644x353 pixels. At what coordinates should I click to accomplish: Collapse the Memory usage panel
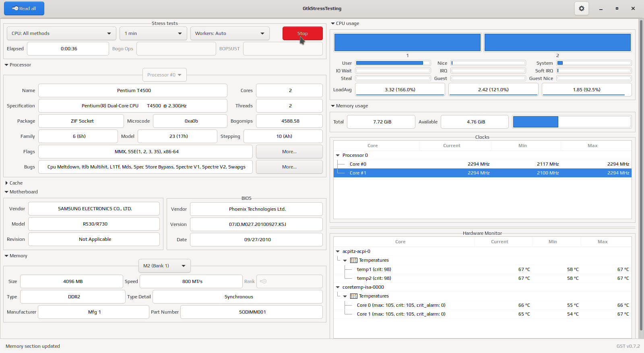point(349,106)
